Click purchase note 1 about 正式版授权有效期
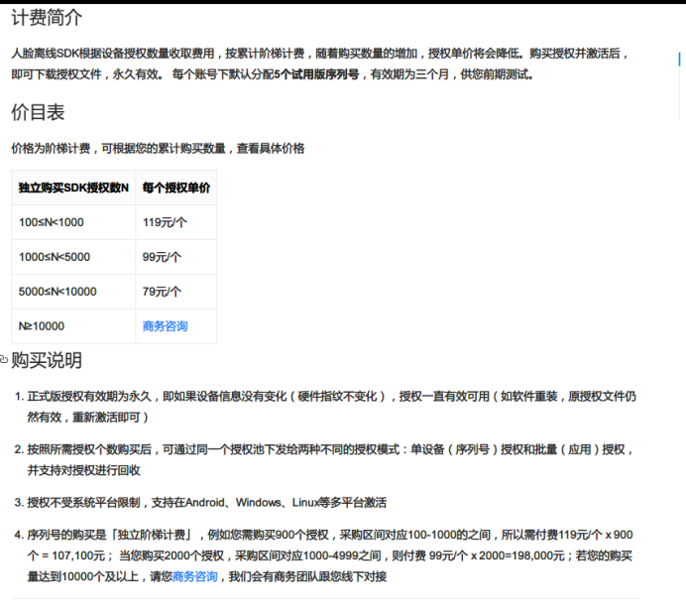 (x=331, y=407)
